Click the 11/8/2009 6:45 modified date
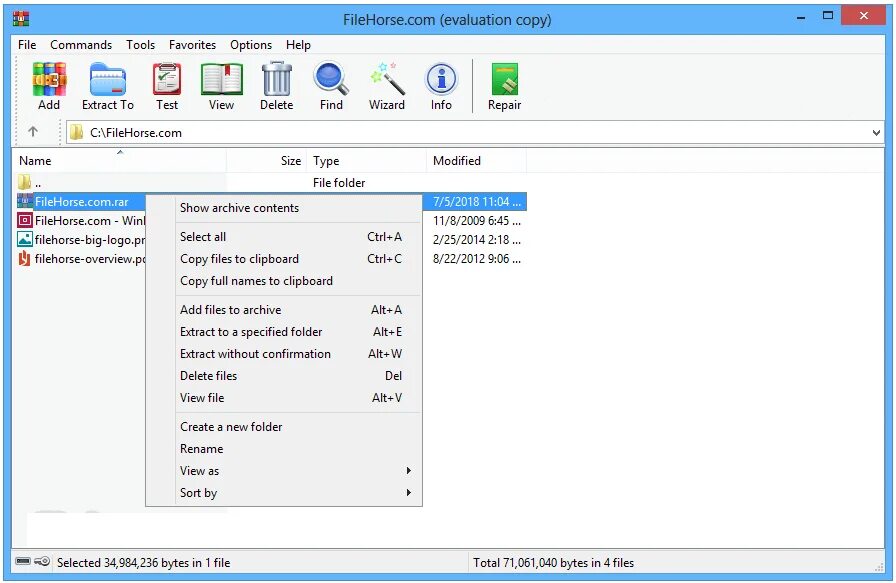 click(477, 221)
